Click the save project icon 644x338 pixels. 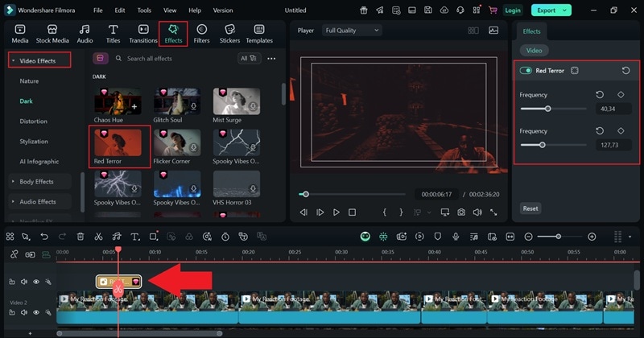tap(428, 10)
